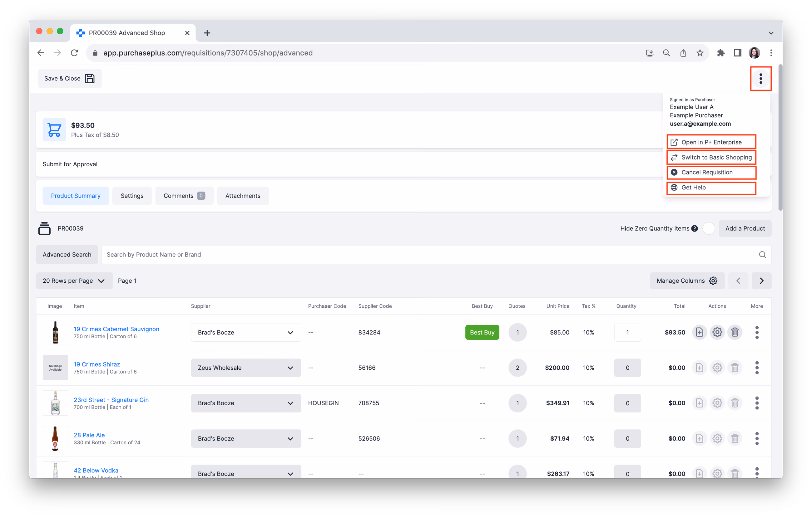Open settings gear for 19 Crimes Cabernet Sauvignon

(717, 332)
